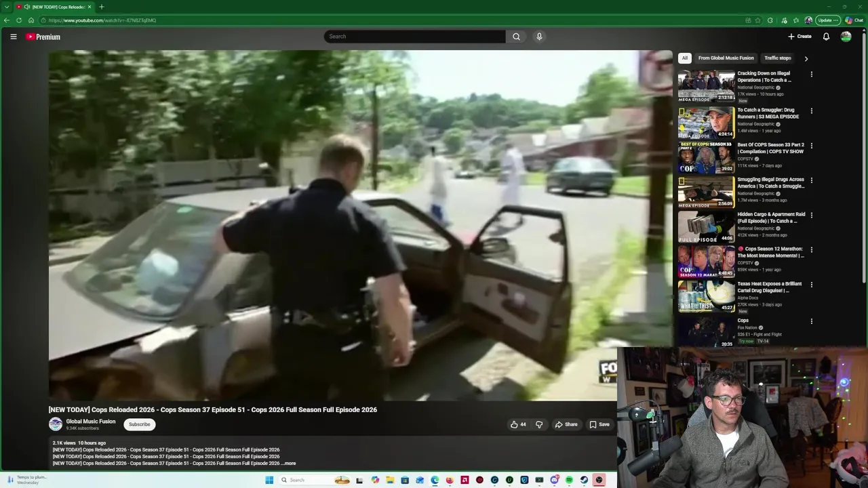
Task: Go to YouTube Premium home logo
Action: 43,37
